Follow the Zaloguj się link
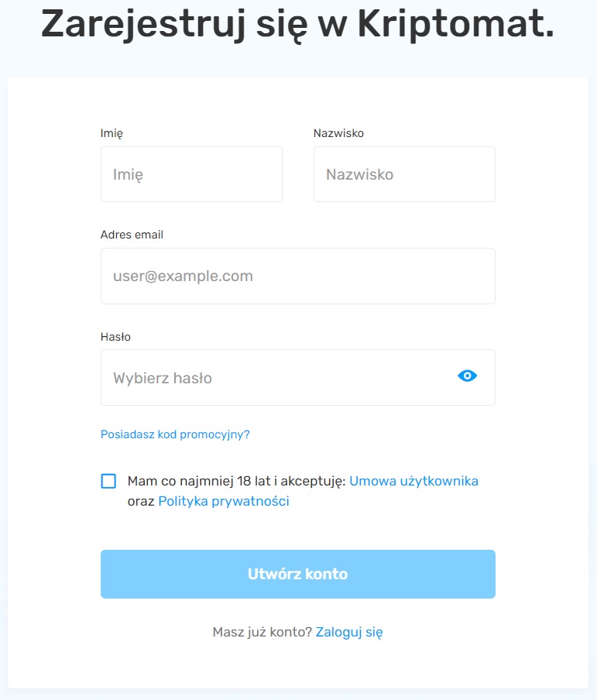Image resolution: width=597 pixels, height=700 pixels. coord(349,632)
